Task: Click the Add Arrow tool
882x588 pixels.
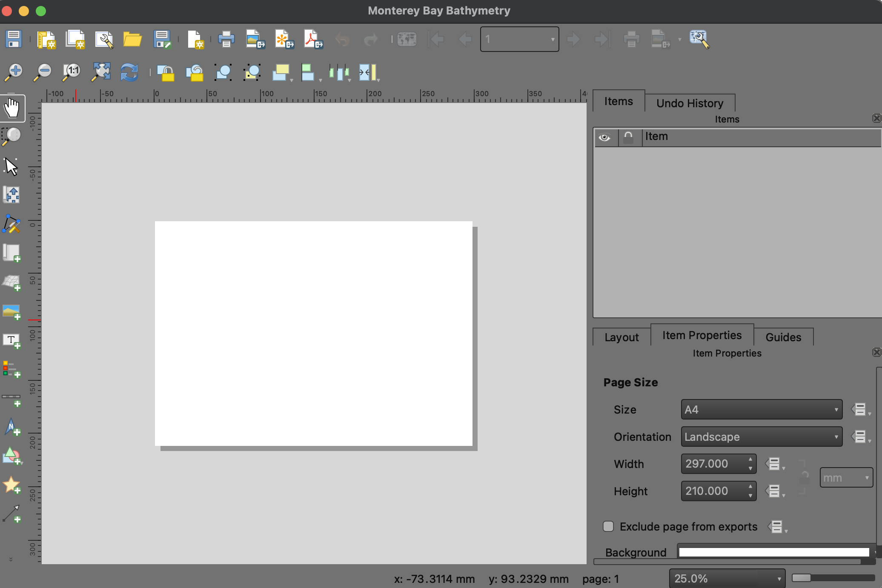Action: [x=11, y=514]
